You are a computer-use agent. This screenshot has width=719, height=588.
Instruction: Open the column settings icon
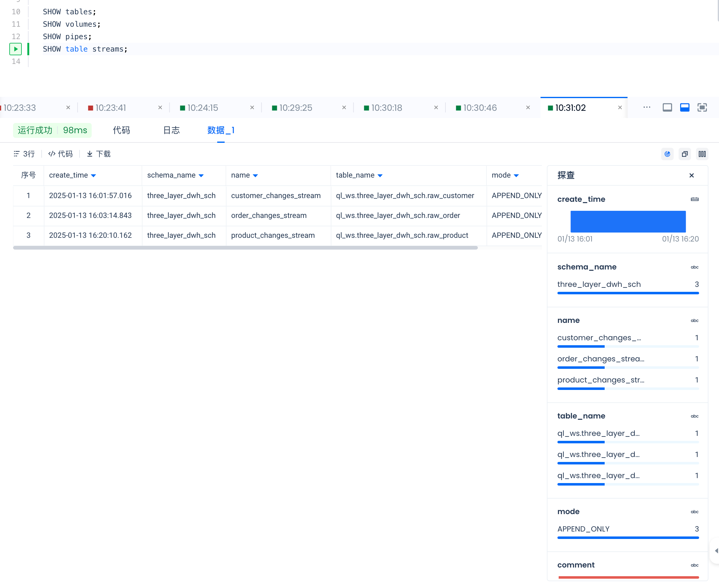coord(702,154)
